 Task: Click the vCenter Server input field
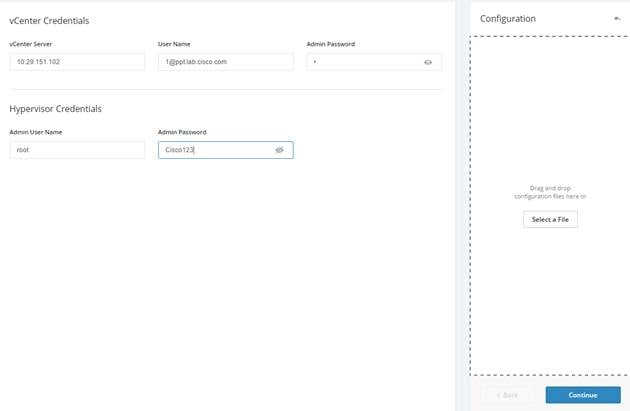coord(77,62)
